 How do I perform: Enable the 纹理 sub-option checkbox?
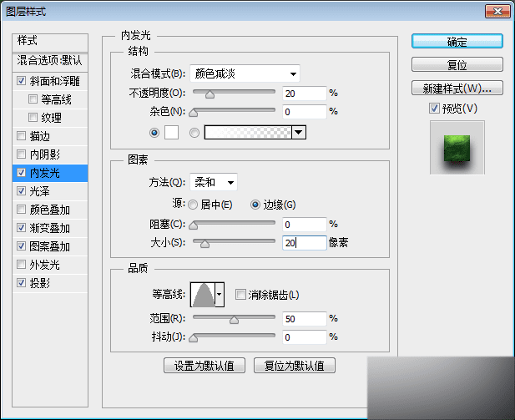point(33,118)
